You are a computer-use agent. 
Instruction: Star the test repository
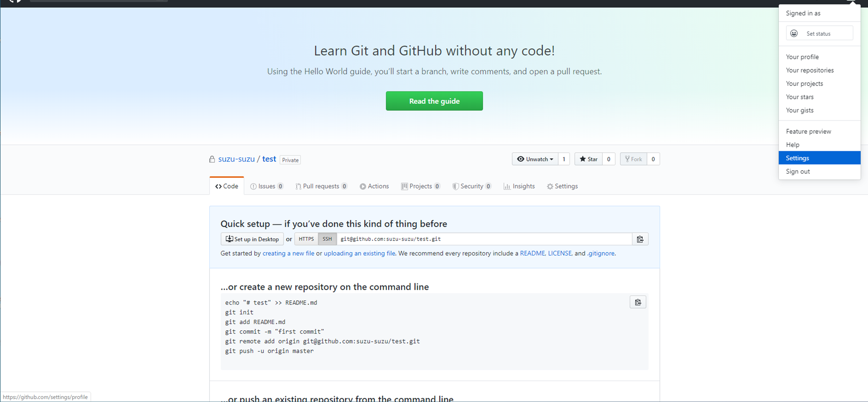pyautogui.click(x=588, y=159)
